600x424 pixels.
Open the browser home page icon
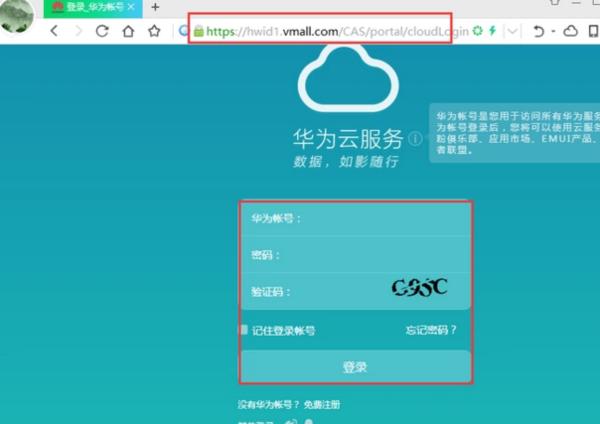(128, 31)
